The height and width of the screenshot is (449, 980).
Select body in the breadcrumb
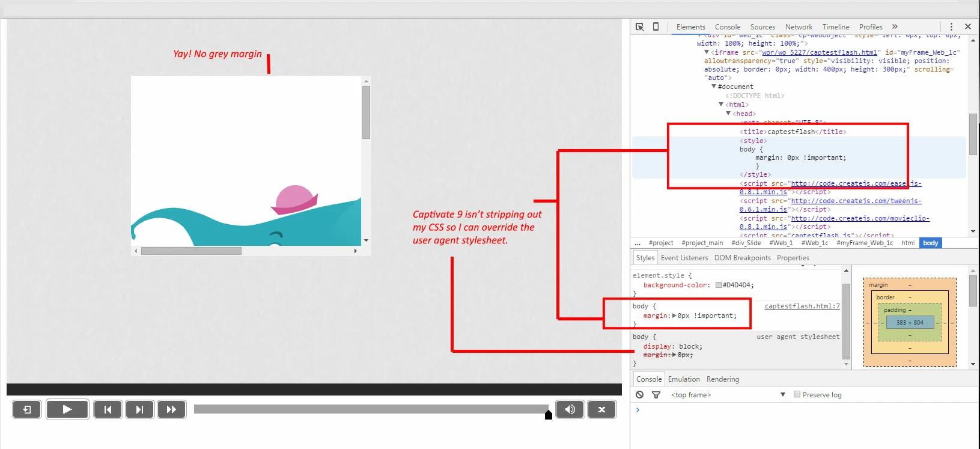coord(931,243)
